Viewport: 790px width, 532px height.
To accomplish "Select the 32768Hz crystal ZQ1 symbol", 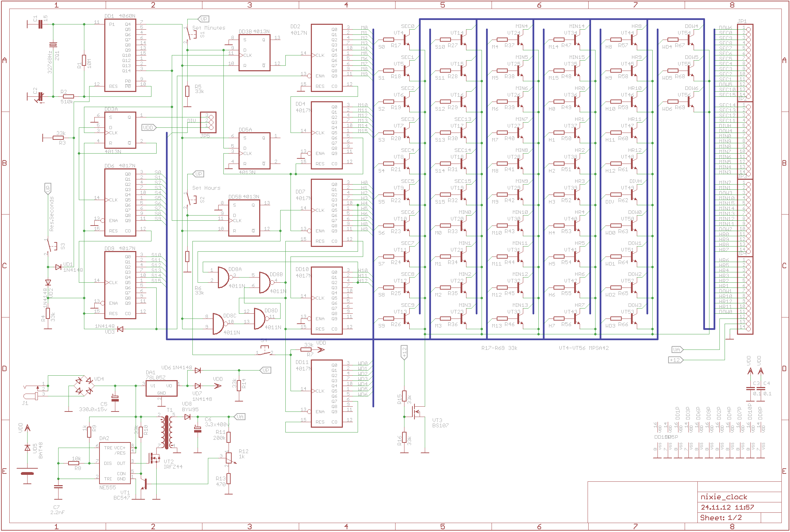I will (x=53, y=45).
